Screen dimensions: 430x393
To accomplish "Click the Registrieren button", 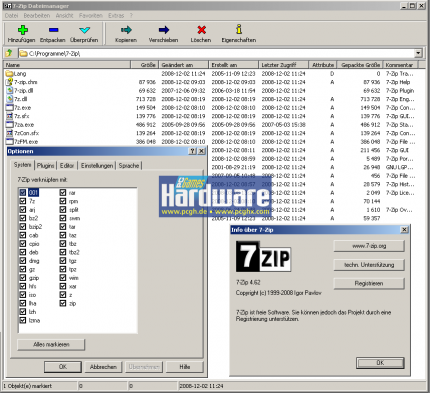I will point(369,283).
